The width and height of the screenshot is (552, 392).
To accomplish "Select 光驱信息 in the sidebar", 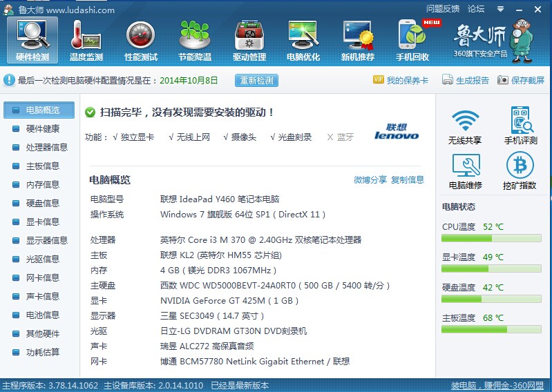I will click(x=39, y=259).
